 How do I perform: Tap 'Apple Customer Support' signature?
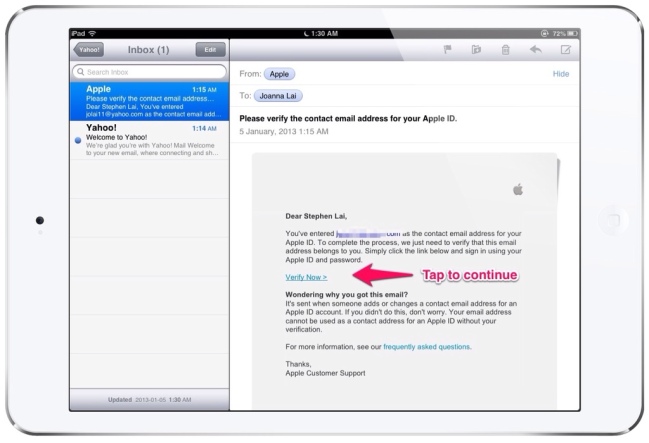point(325,373)
